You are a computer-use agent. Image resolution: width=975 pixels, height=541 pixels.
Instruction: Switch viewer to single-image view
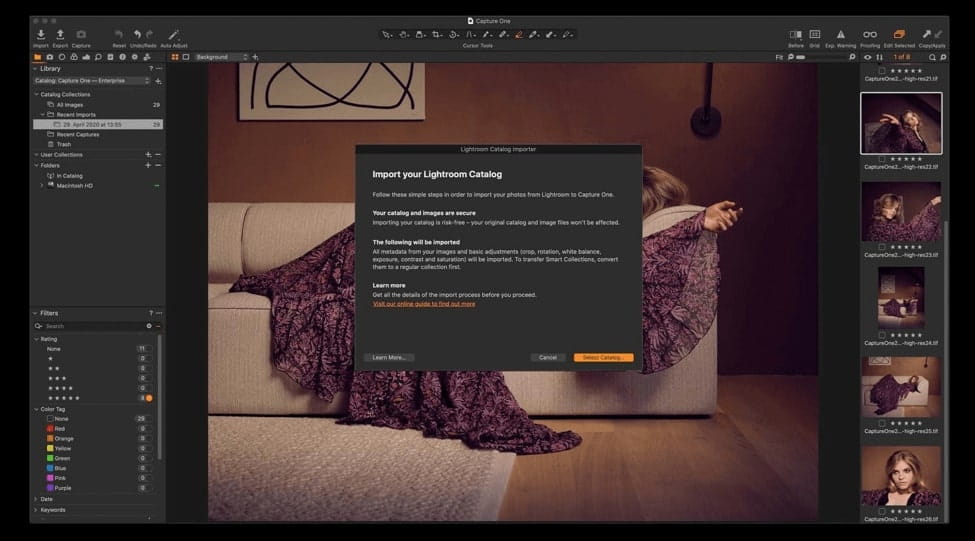click(x=186, y=57)
